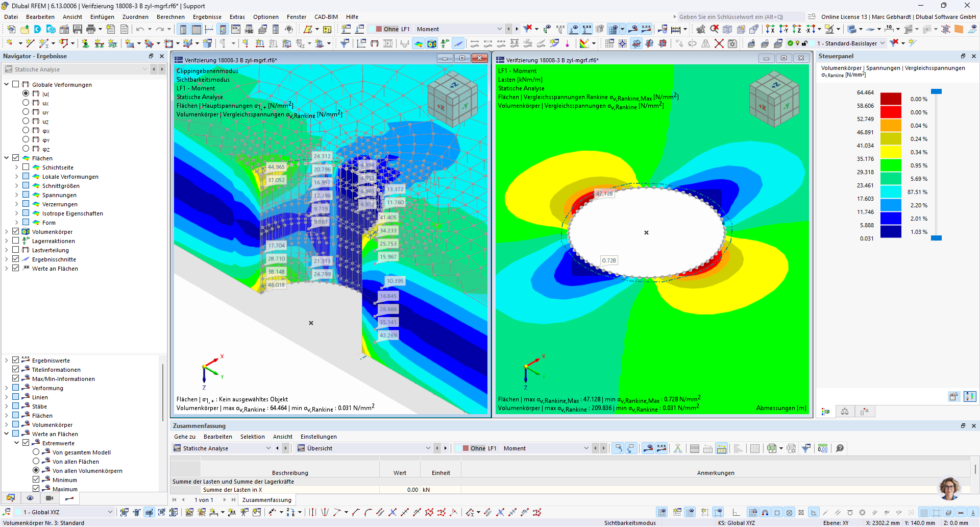
Task: Toggle the Globale Verformungen checkbox
Action: (x=16, y=85)
